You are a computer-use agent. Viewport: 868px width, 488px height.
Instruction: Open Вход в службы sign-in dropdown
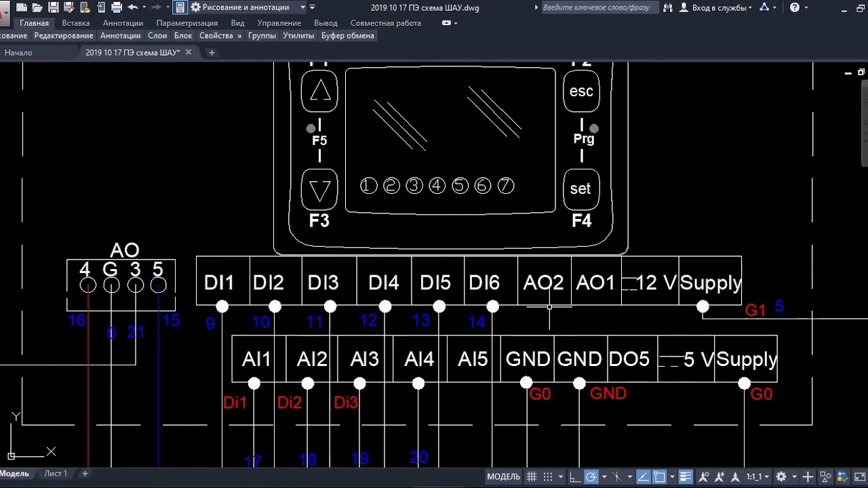click(716, 7)
